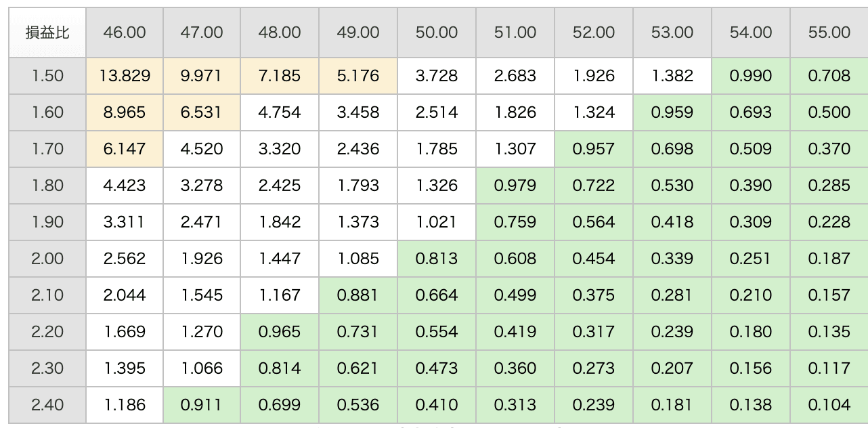Select the 1.80 row header
This screenshot has width=868, height=428.
47,186
